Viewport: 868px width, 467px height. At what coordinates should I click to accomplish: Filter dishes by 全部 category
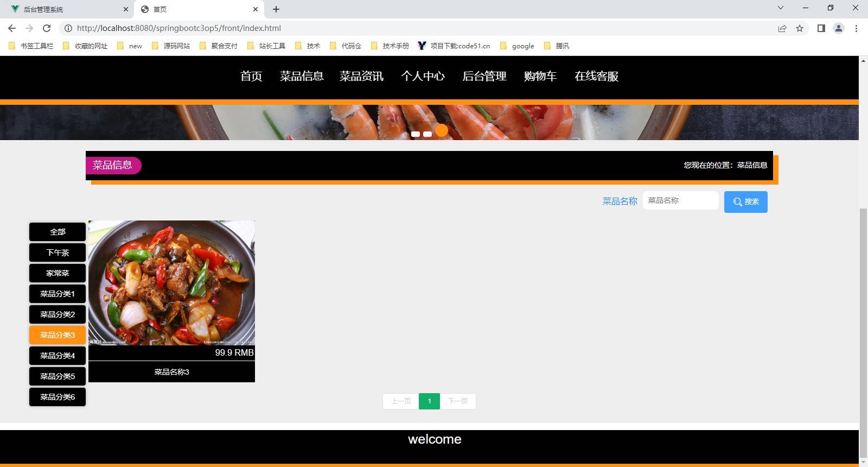coord(58,232)
